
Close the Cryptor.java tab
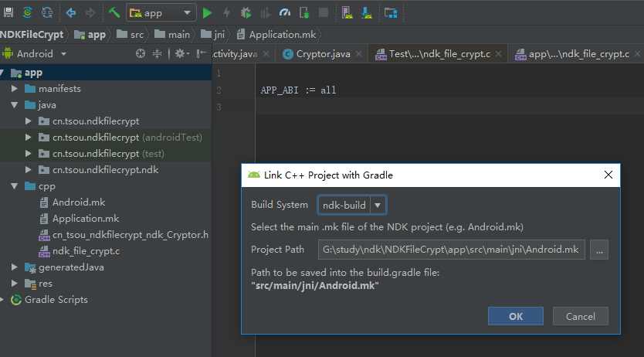(x=358, y=54)
